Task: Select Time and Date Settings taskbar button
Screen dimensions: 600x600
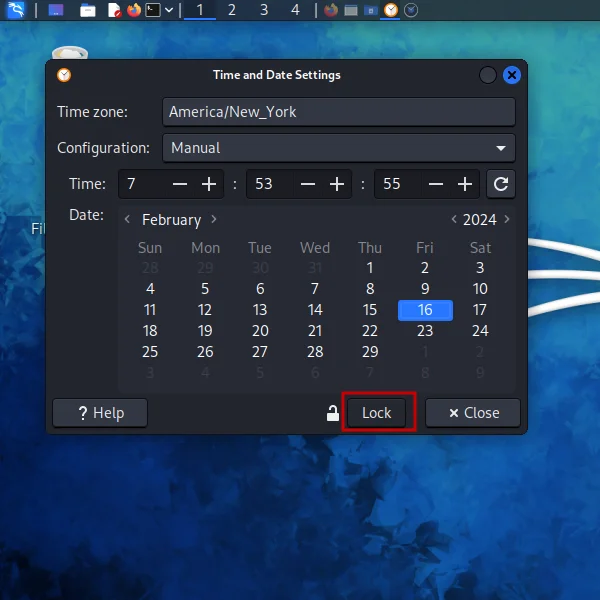Action: 391,10
